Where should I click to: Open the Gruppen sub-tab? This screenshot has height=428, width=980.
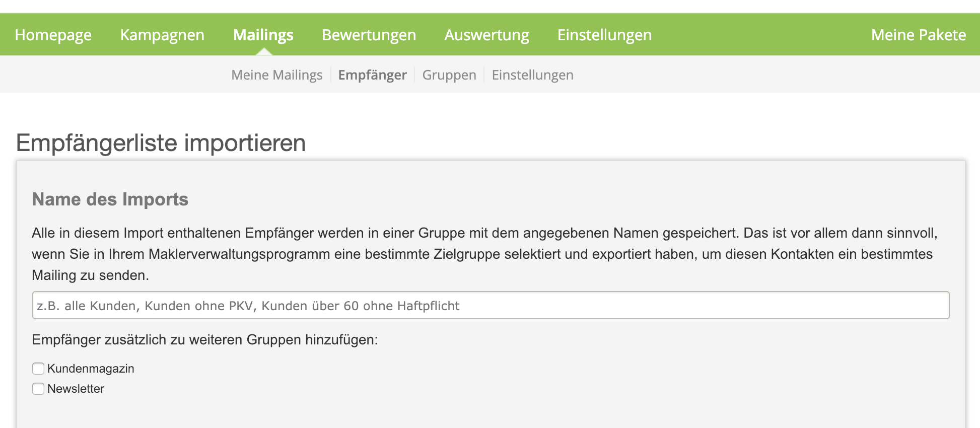pyautogui.click(x=449, y=75)
